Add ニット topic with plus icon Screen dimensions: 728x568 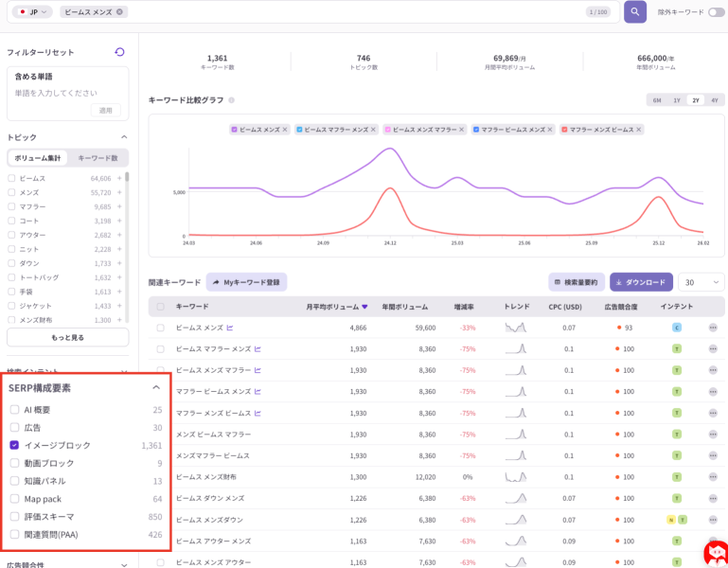(x=119, y=249)
